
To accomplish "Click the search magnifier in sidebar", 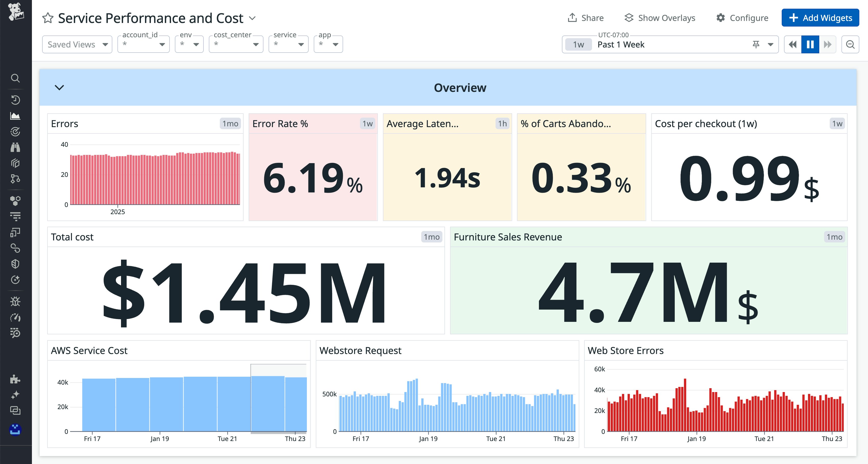I will click(15, 78).
